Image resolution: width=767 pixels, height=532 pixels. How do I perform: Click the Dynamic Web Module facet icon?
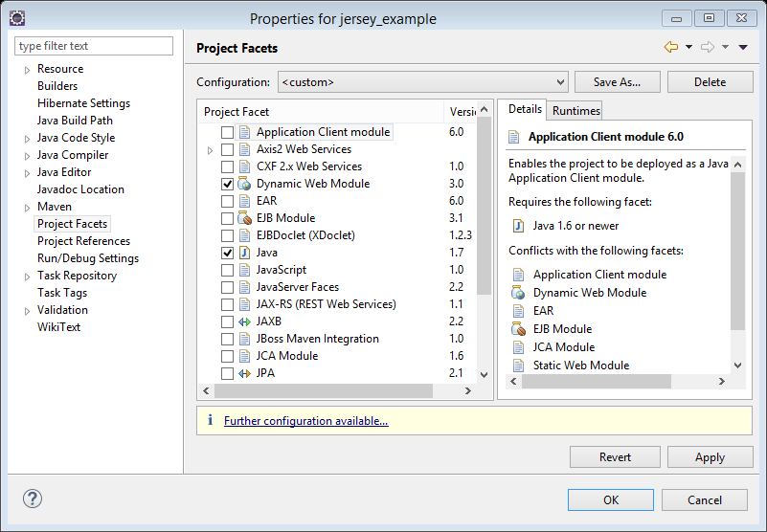tap(244, 184)
